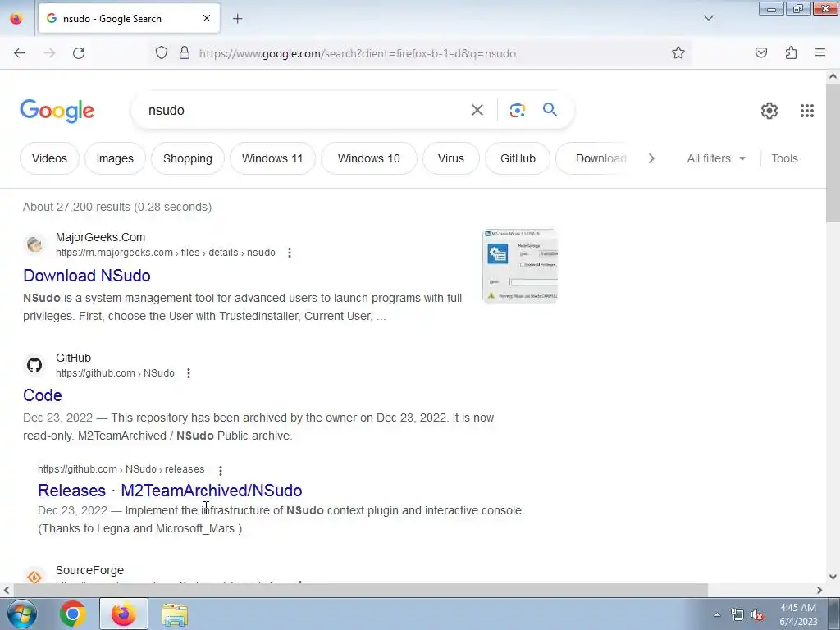Click the MajorGeeks site favicon
The width and height of the screenshot is (840, 630).
34,244
